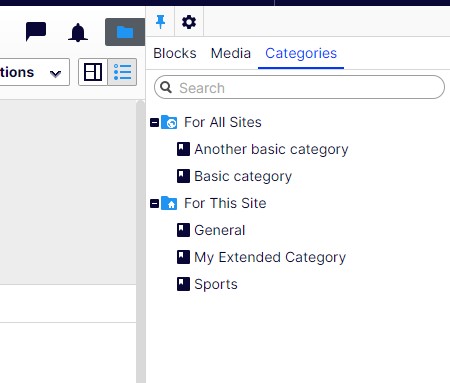Click the icon beside Another basic category

[x=183, y=149]
